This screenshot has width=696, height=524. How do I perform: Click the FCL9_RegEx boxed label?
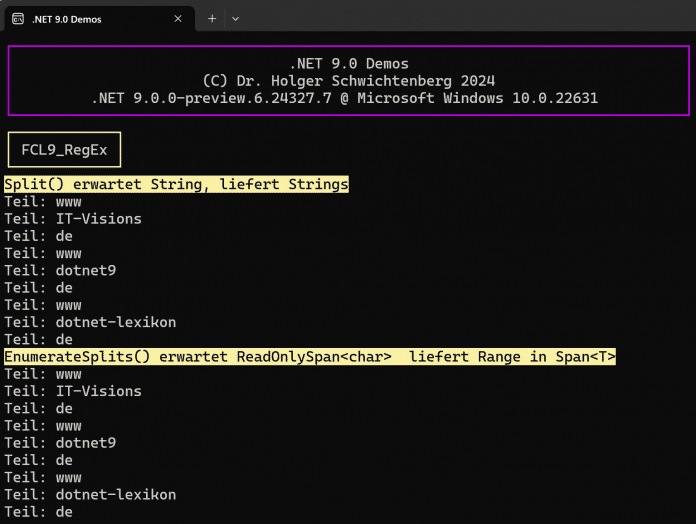click(x=64, y=150)
